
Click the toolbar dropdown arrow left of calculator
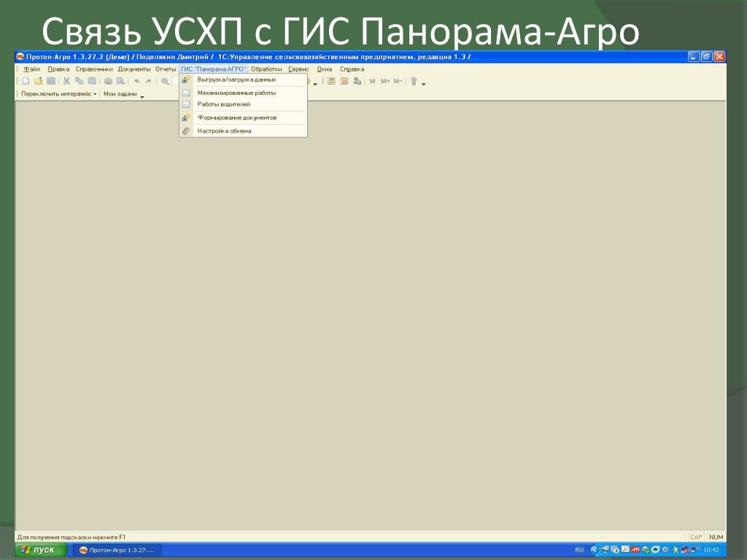tap(315, 85)
